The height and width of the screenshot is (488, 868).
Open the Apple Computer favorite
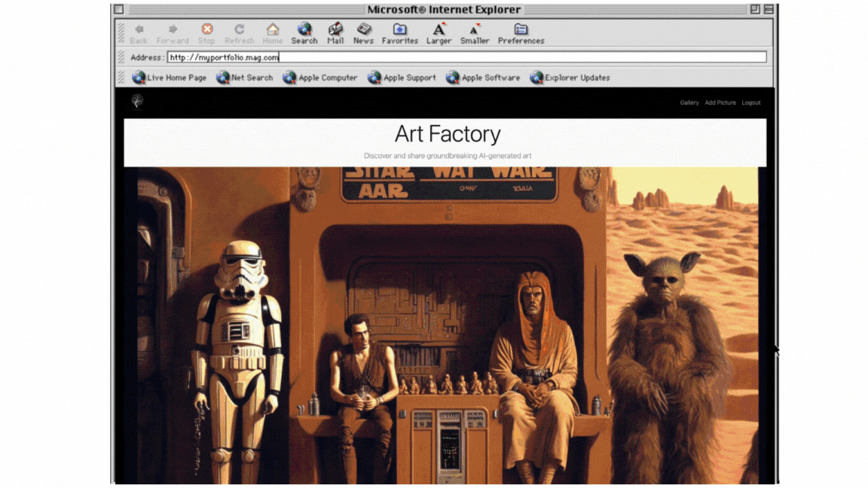point(320,78)
